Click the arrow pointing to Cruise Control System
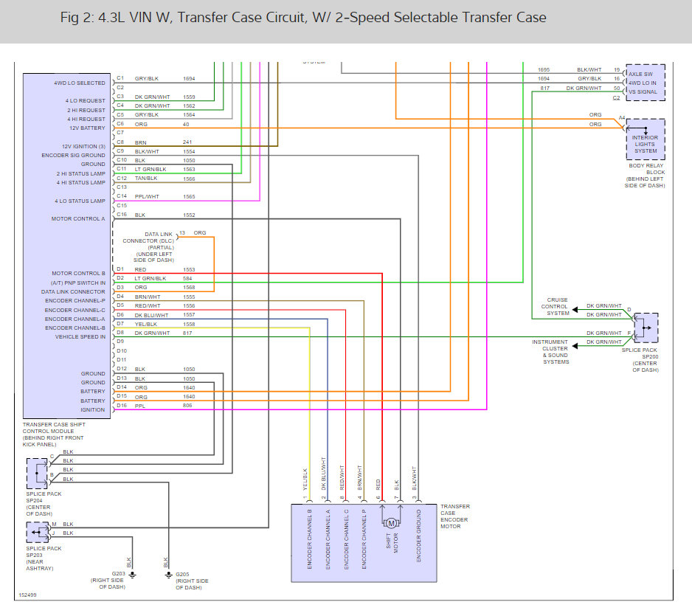 point(575,309)
